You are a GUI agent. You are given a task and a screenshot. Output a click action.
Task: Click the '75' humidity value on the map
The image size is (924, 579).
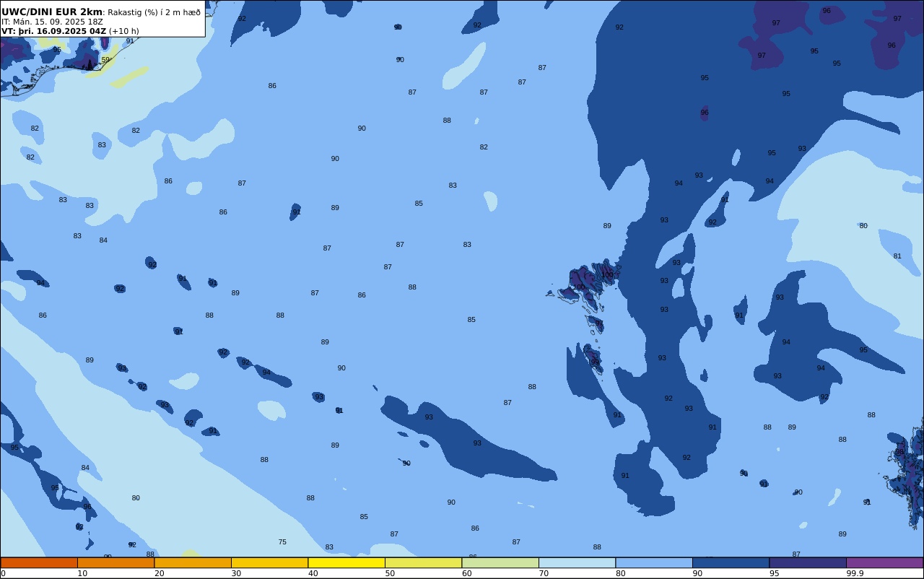[282, 542]
